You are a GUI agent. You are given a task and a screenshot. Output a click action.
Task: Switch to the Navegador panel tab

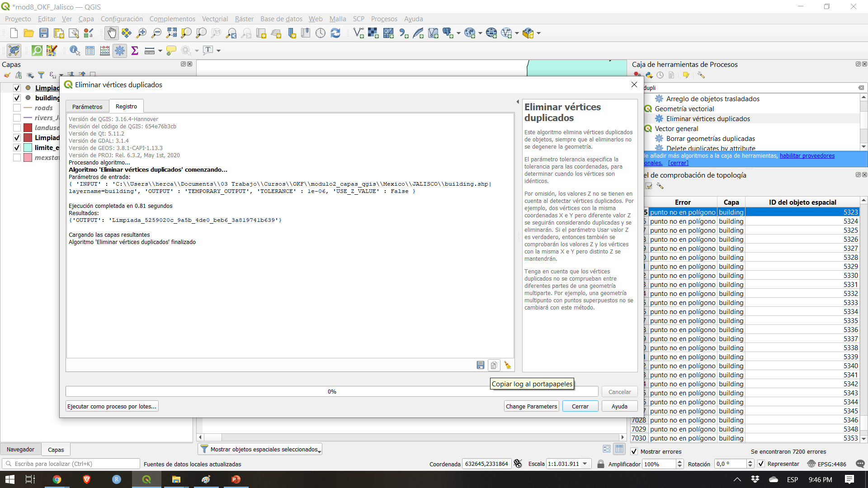(20, 450)
